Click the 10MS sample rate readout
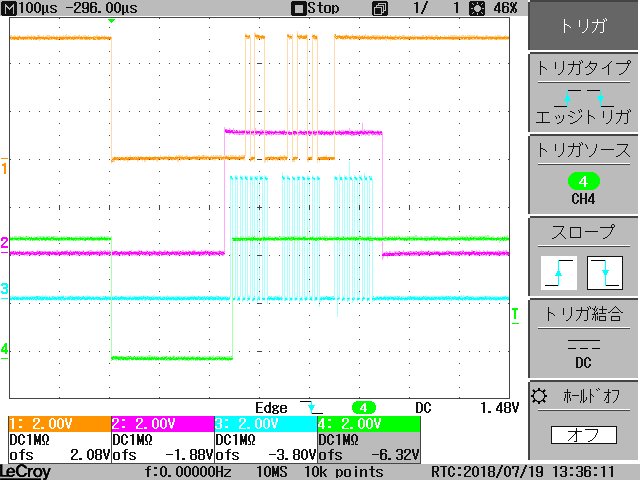The height and width of the screenshot is (480, 640). tap(271, 472)
